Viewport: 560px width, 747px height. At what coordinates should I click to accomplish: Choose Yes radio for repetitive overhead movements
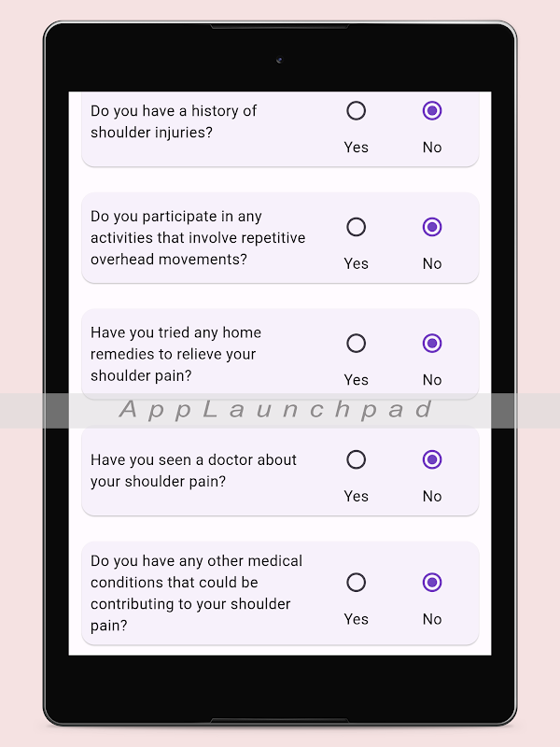[x=356, y=227]
